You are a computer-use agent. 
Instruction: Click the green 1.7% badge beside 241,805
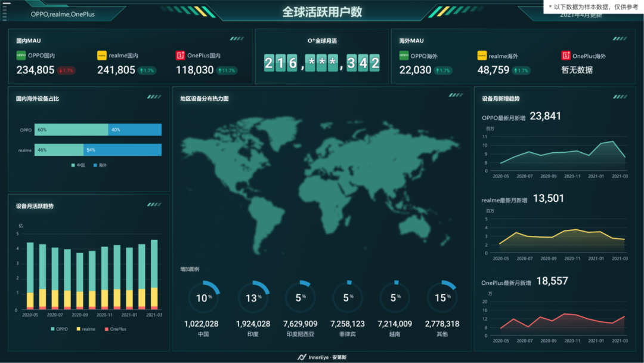coord(147,70)
